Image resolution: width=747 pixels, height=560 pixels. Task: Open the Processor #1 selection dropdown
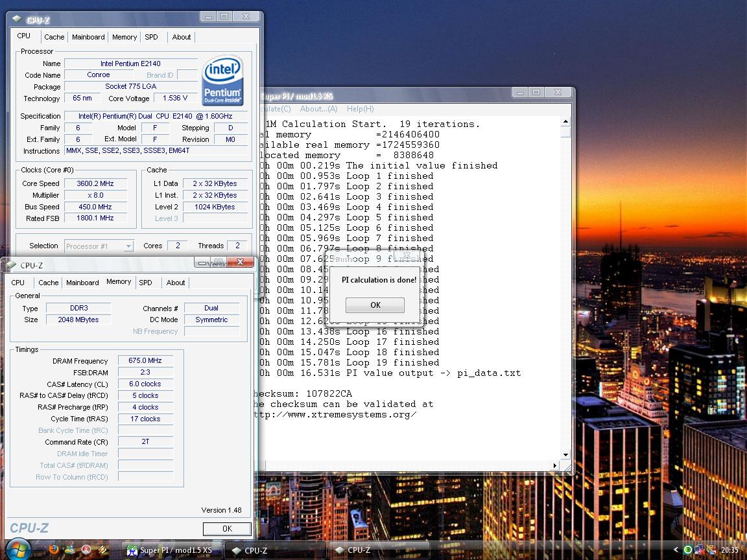click(x=99, y=246)
